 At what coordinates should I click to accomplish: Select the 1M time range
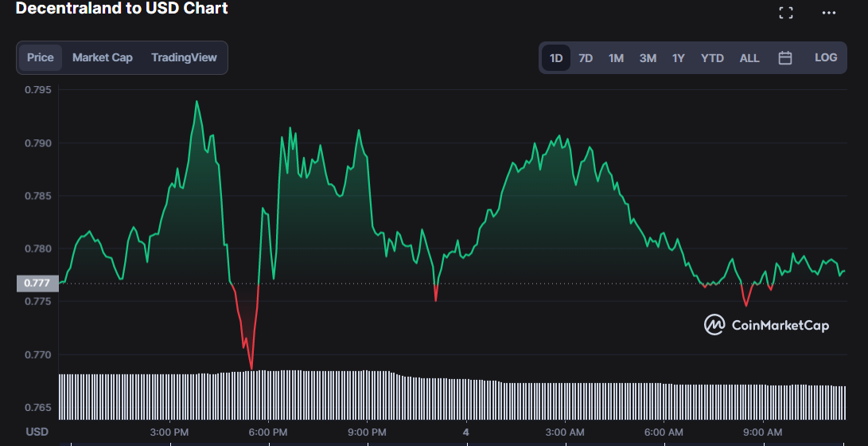[616, 57]
